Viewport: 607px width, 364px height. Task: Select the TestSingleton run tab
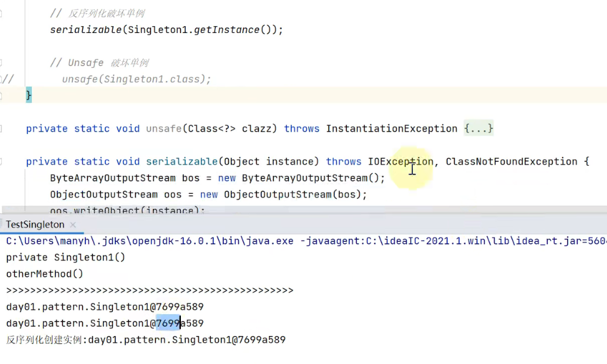point(35,225)
